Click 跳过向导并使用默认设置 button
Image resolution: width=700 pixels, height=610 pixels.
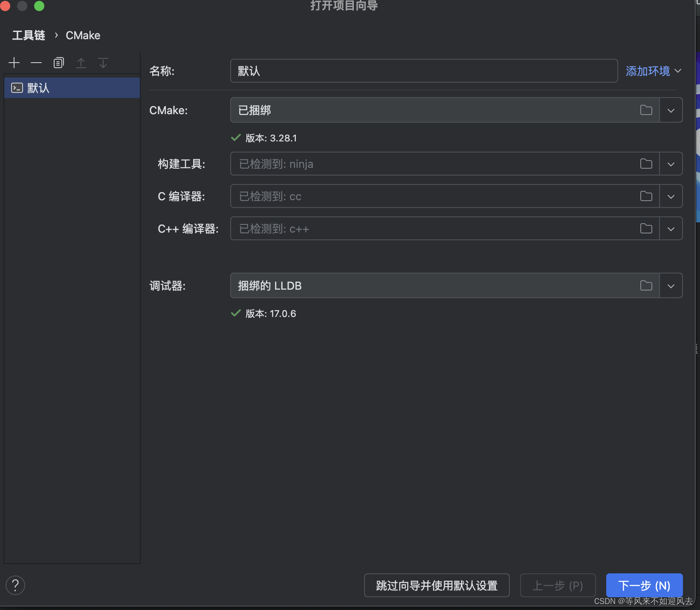(437, 585)
